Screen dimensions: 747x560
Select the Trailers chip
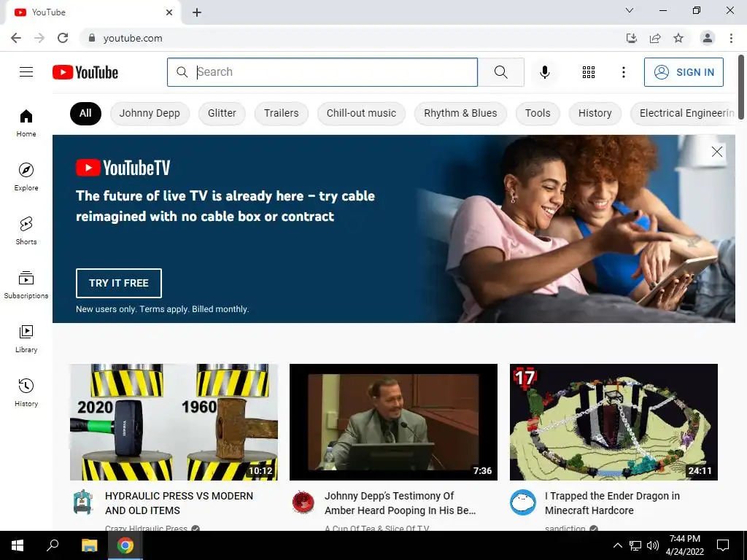pyautogui.click(x=282, y=113)
